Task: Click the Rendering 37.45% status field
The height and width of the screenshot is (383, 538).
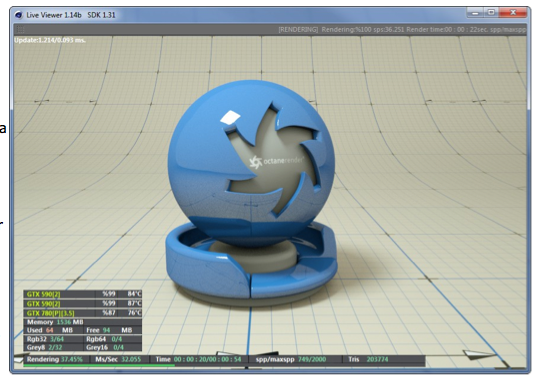Action: point(55,359)
